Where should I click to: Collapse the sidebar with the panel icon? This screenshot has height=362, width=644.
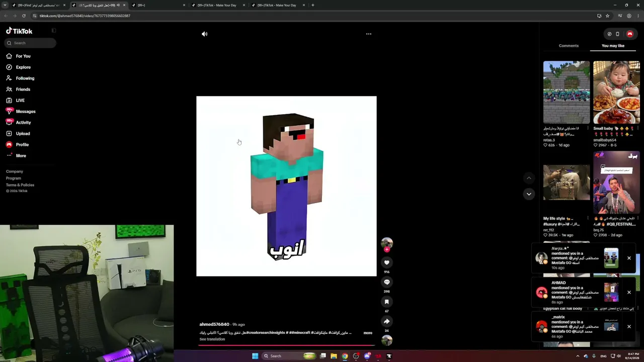(x=54, y=31)
